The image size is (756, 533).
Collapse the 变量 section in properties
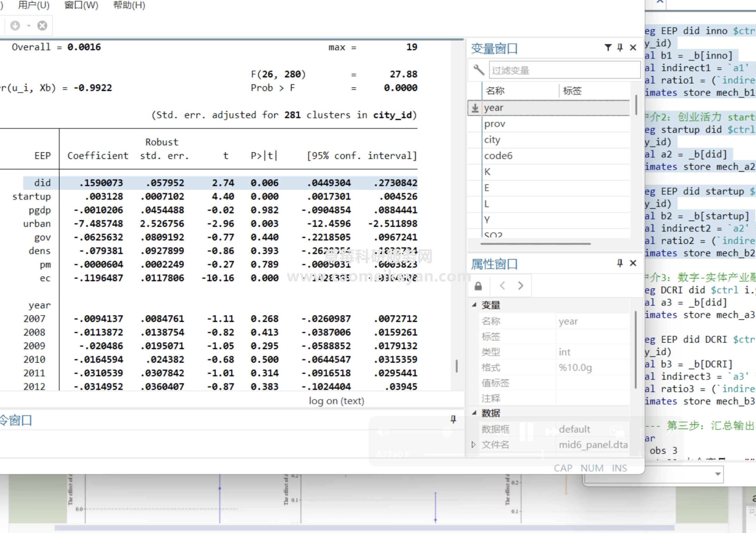coord(474,305)
